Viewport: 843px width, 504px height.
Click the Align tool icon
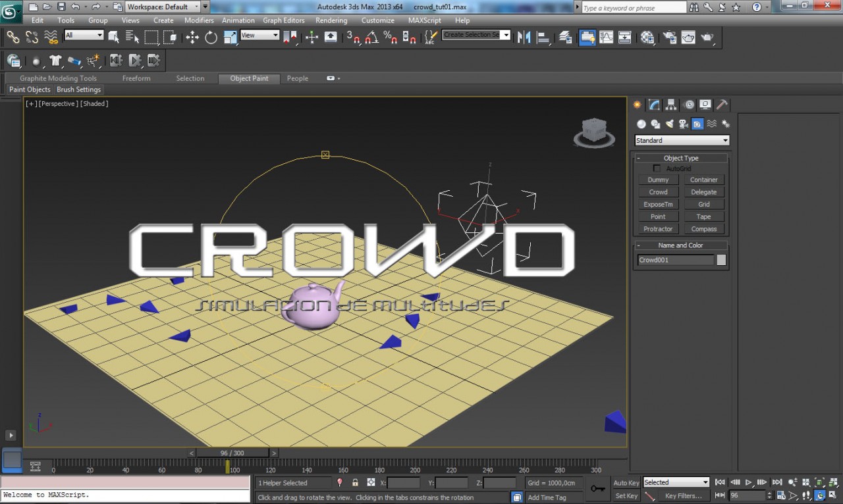[x=543, y=38]
